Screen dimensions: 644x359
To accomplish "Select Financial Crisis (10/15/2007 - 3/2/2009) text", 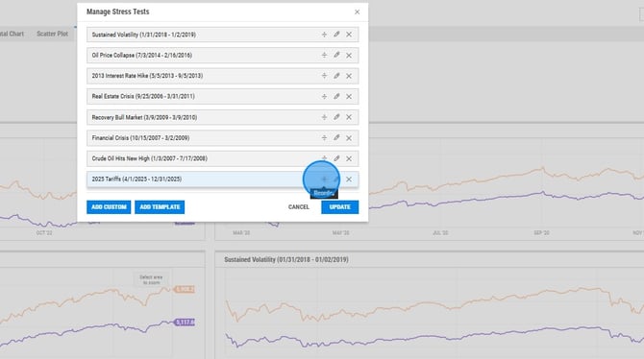I will 140,138.
